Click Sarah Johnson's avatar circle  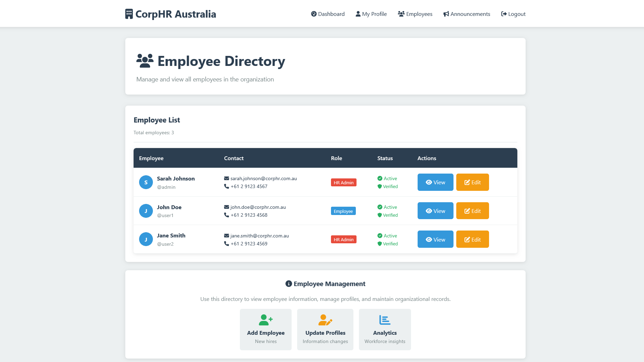[146, 182]
